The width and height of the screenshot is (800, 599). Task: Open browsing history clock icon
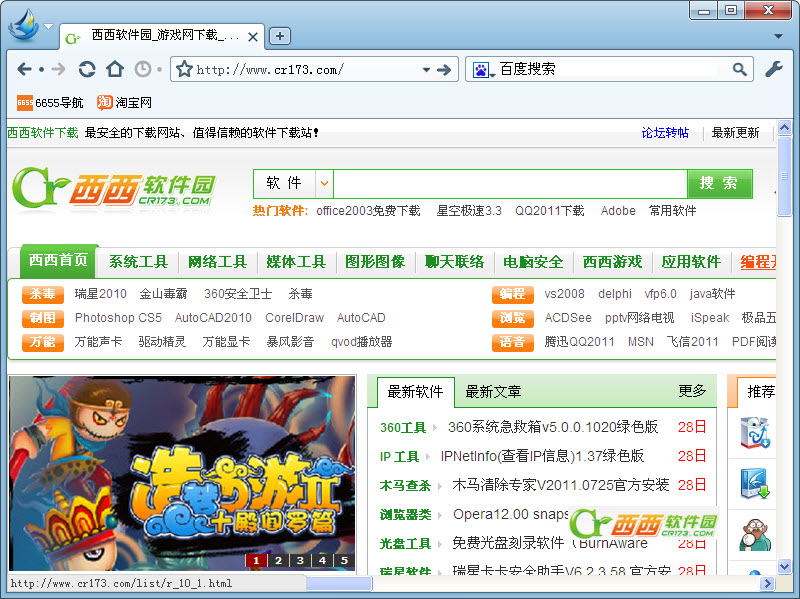(143, 69)
